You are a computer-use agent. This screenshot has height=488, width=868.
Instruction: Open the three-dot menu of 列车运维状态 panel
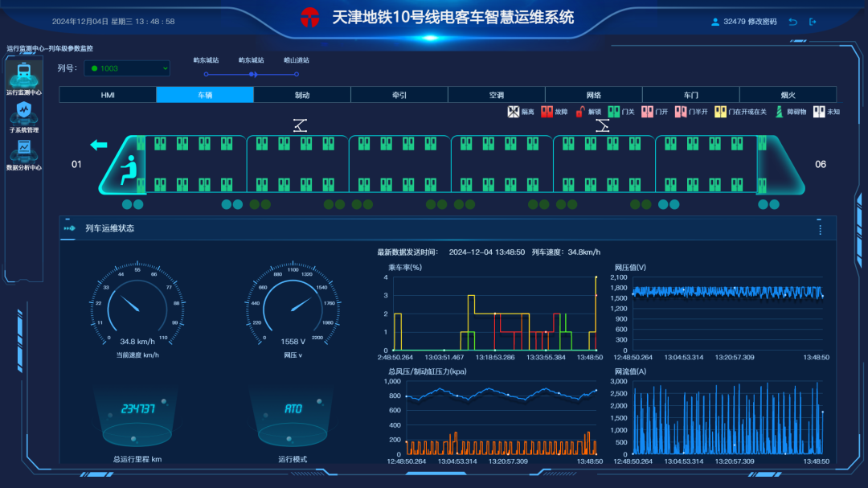(820, 229)
